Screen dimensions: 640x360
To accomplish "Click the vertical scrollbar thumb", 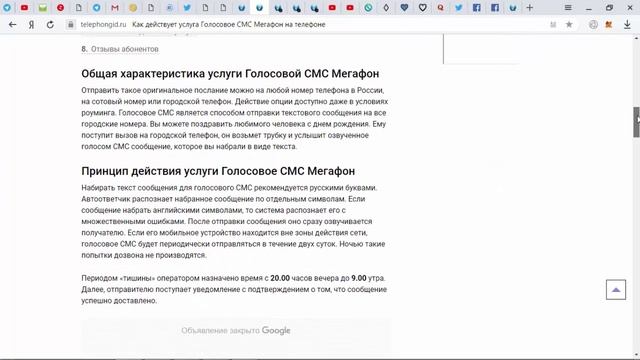I will (x=636, y=122).
